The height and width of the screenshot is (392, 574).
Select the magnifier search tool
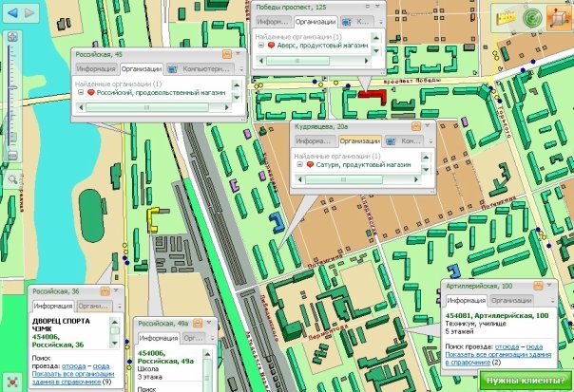point(12,178)
